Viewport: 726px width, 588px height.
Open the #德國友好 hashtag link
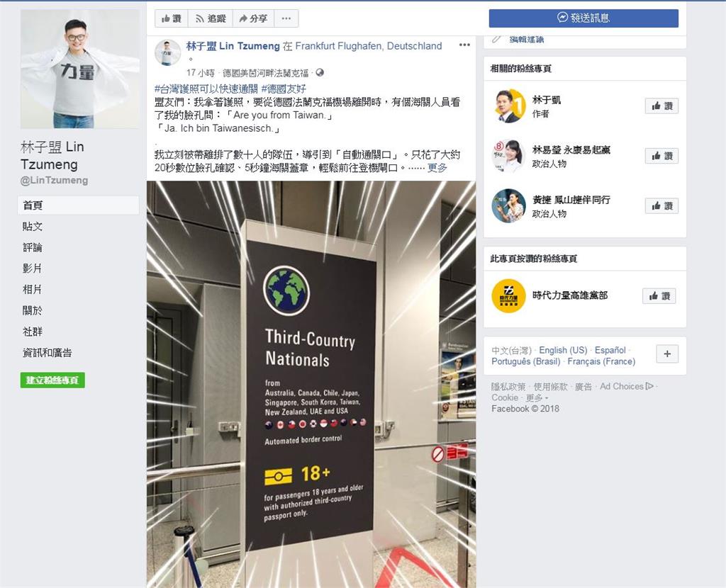tap(284, 89)
